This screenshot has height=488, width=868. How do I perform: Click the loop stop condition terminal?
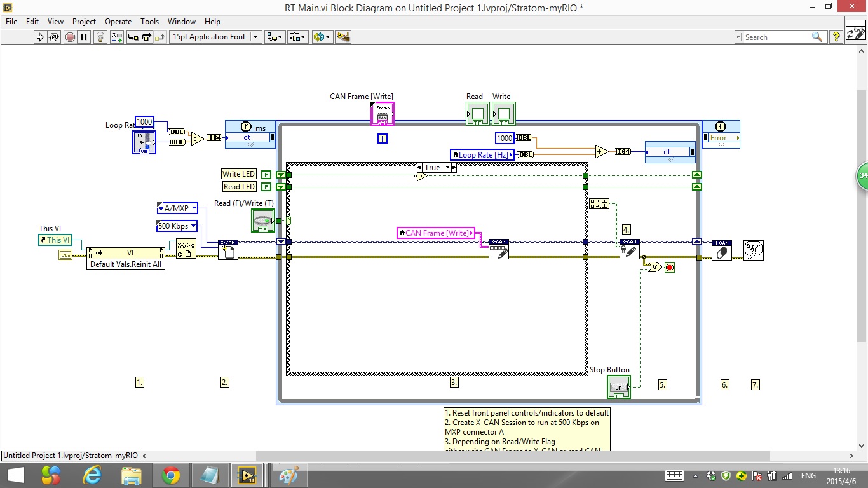pyautogui.click(x=669, y=268)
